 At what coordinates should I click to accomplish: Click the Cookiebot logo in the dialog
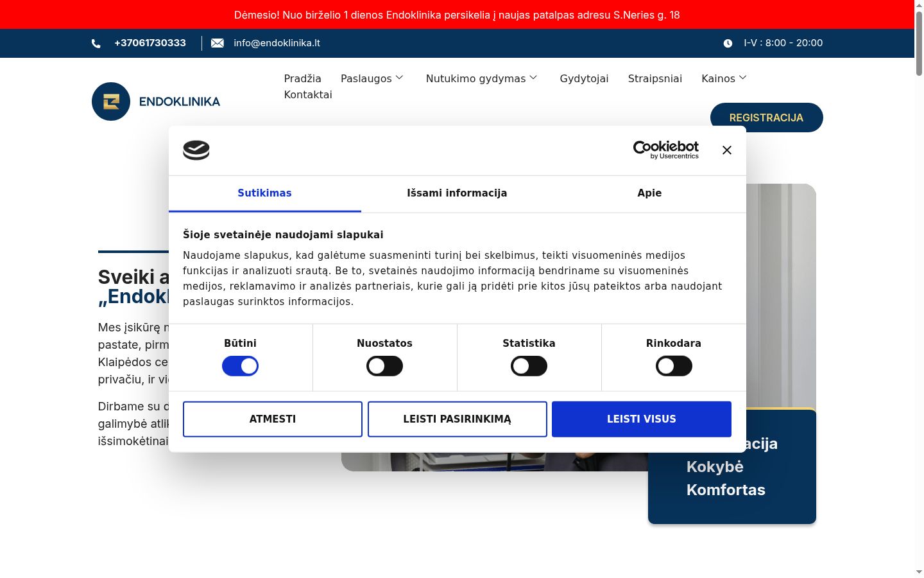point(666,150)
